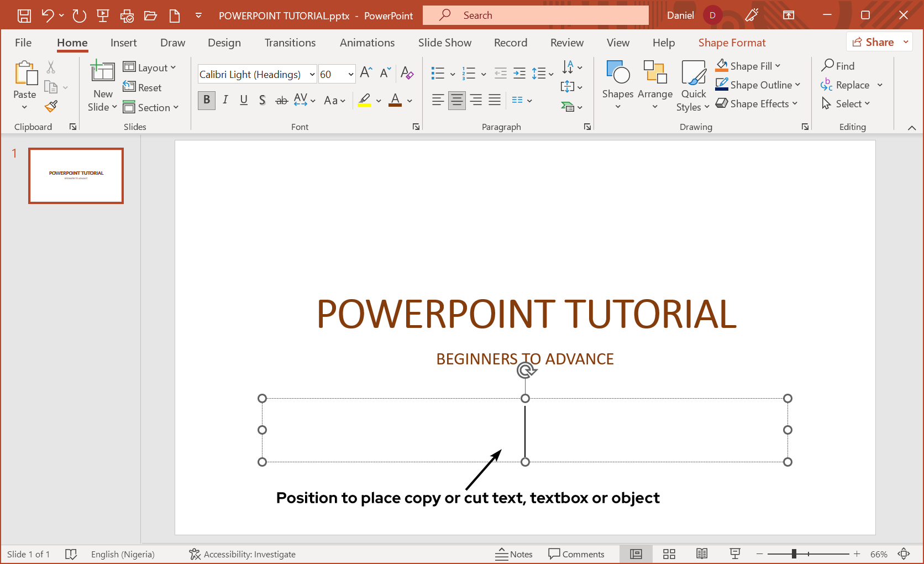924x564 pixels.
Task: Click the Share button
Action: [x=873, y=42]
